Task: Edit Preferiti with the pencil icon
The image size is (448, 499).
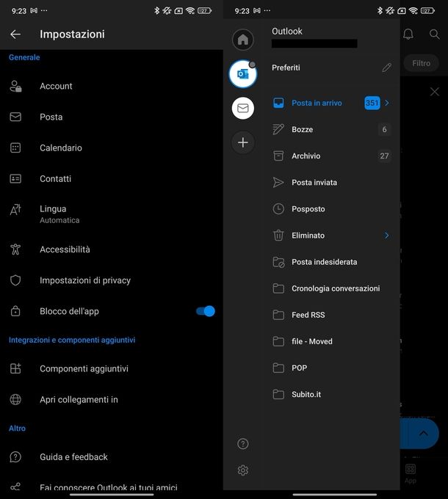Action: pyautogui.click(x=387, y=68)
